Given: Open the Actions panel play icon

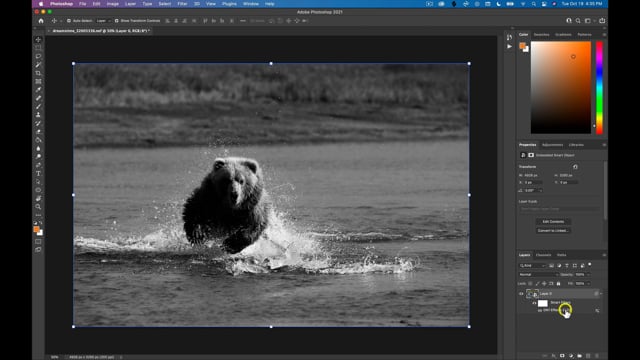Looking at the screenshot, I should point(509,46).
